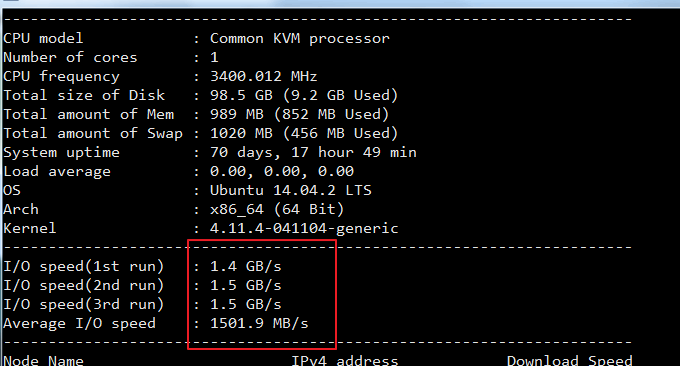Click the I/O speed(3rd run) label

(84, 304)
